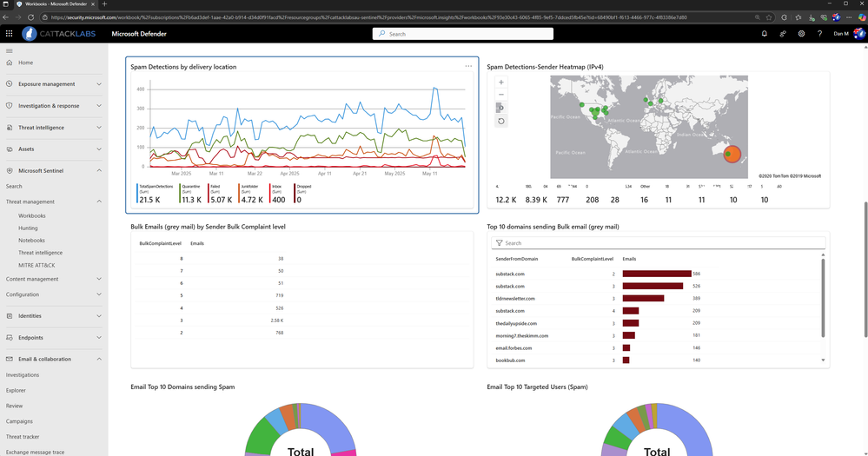
Task: Expand Investigation & response section
Action: tap(54, 106)
